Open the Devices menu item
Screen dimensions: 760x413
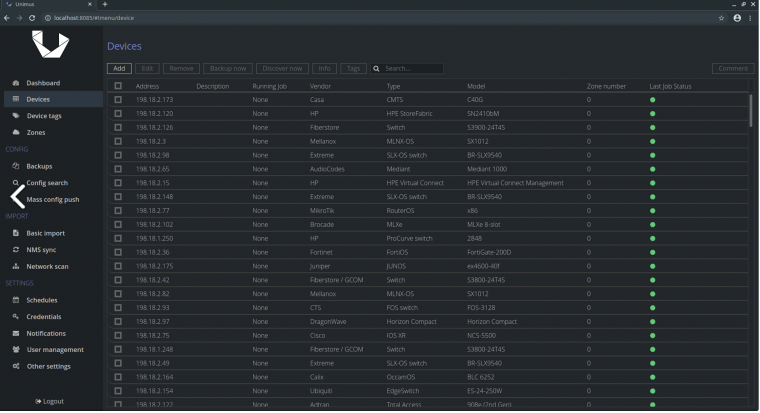point(53,99)
